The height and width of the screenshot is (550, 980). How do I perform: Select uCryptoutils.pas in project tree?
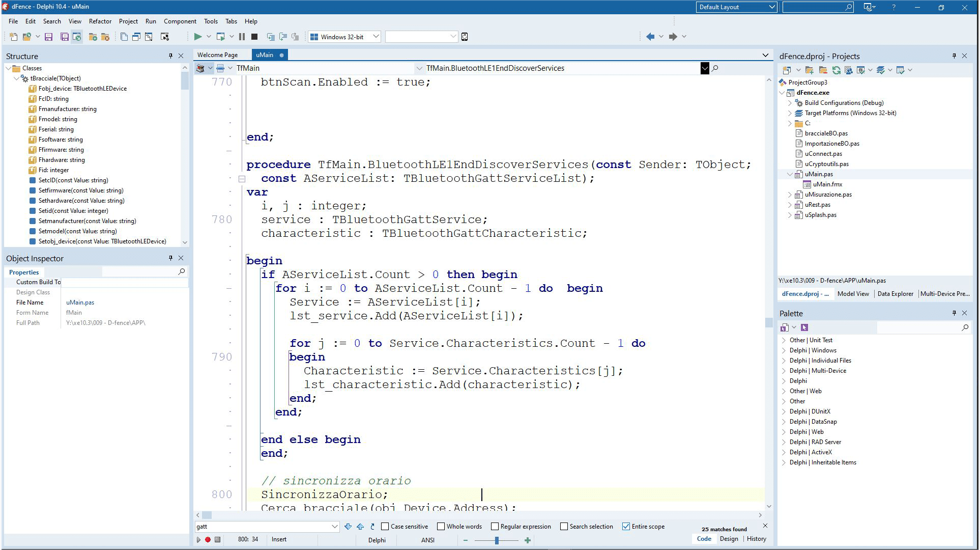(x=826, y=164)
